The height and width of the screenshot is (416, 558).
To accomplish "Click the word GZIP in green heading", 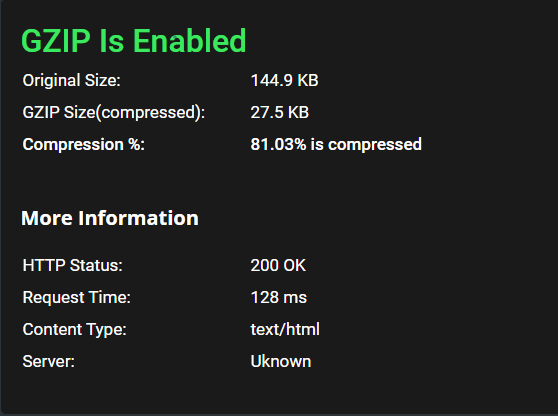I will (x=56, y=41).
